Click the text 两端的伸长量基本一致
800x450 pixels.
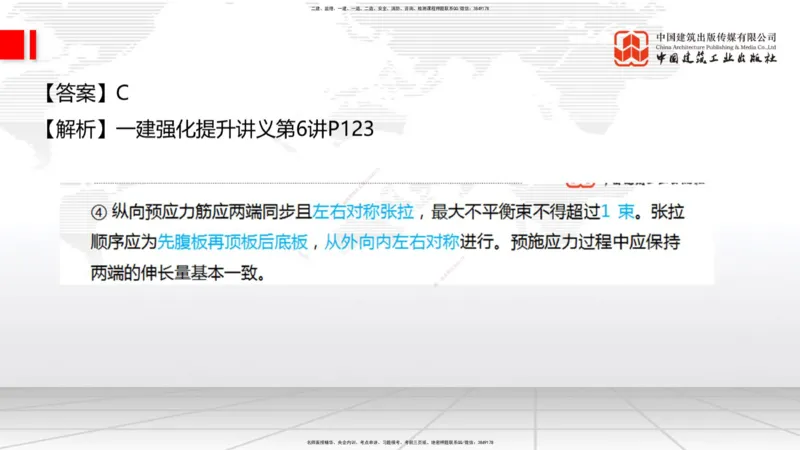[x=173, y=273]
